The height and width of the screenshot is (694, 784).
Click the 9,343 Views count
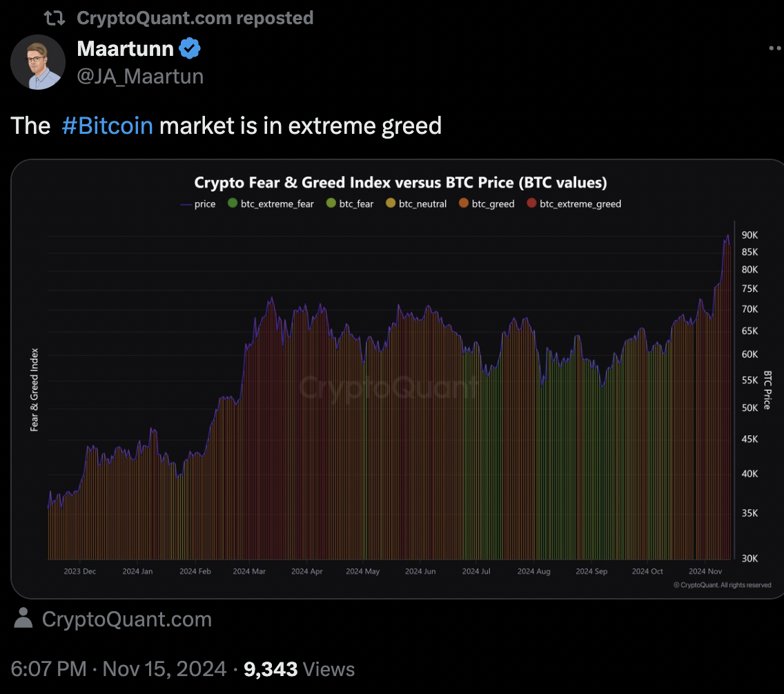(300, 668)
